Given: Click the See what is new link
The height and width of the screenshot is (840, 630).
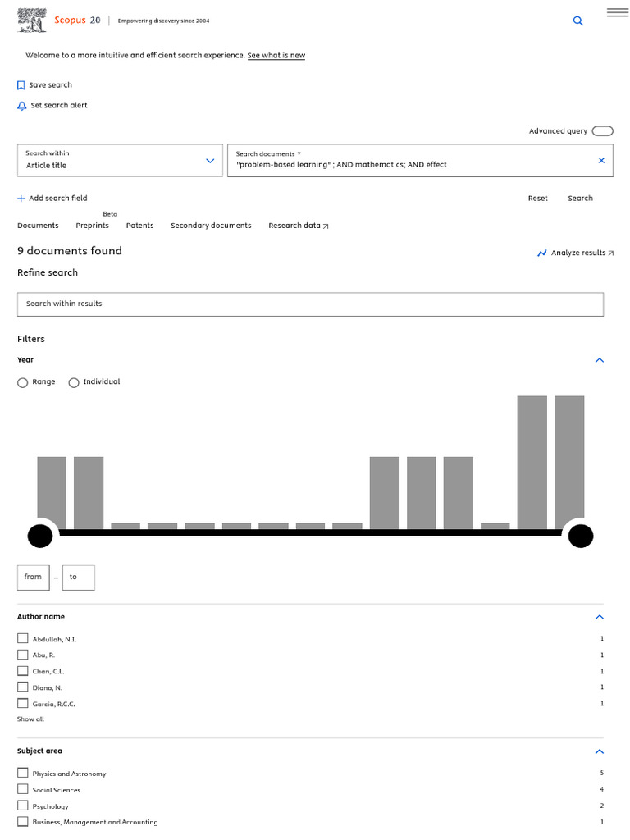Looking at the screenshot, I should pyautogui.click(x=276, y=56).
